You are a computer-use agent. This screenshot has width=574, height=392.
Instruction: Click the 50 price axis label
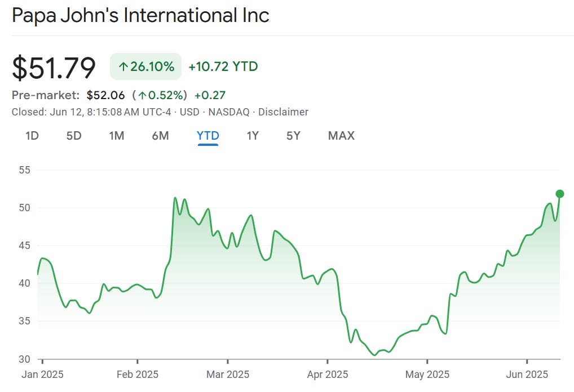pos(24,208)
